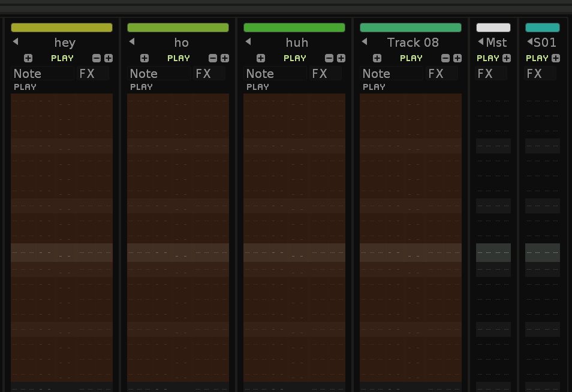Click the ho track name label

(x=181, y=43)
